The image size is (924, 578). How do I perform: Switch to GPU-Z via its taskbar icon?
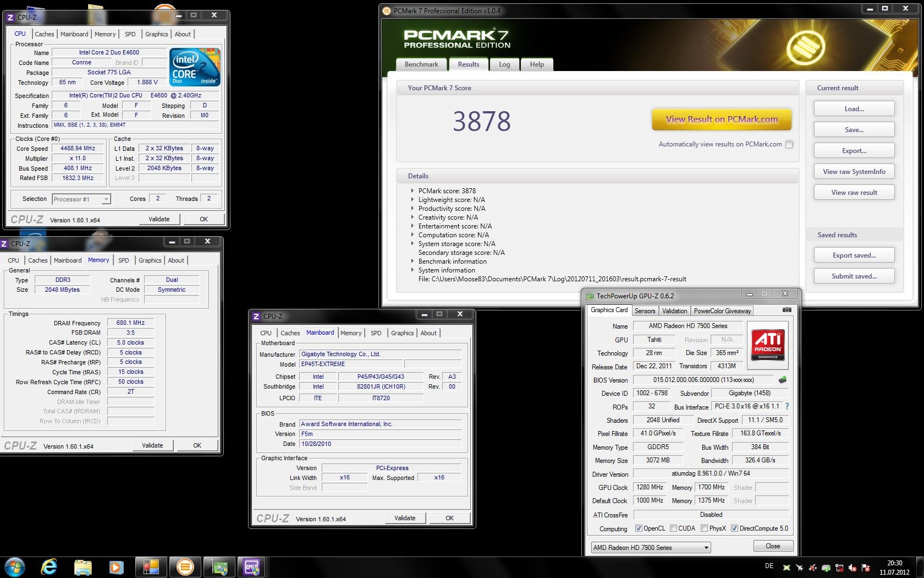click(219, 567)
